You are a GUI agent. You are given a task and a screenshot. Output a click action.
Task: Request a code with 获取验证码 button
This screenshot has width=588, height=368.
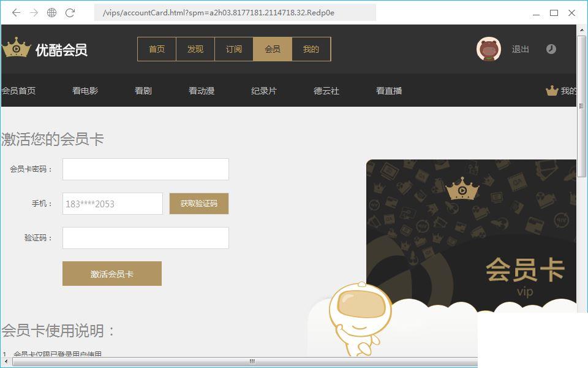[198, 204]
